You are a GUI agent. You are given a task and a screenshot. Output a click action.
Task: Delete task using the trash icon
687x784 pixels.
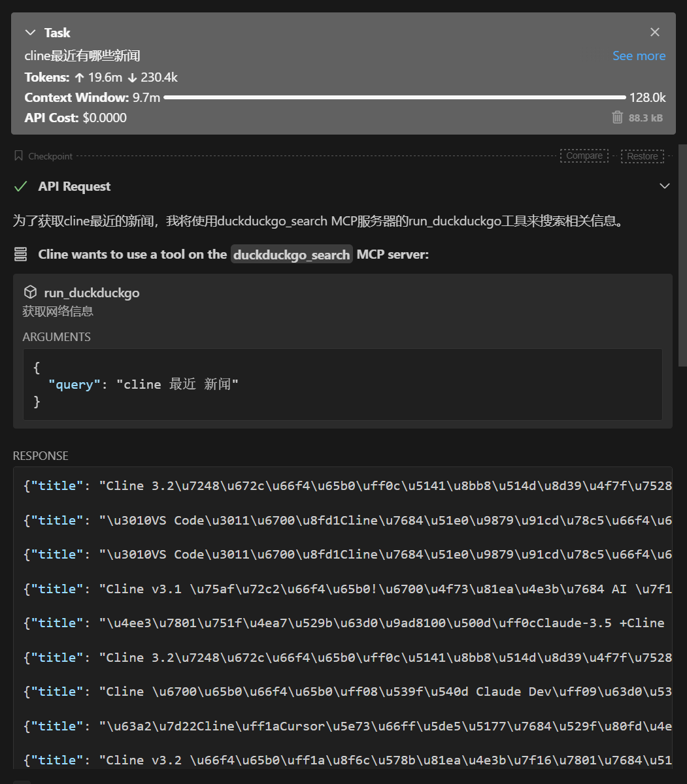(617, 118)
